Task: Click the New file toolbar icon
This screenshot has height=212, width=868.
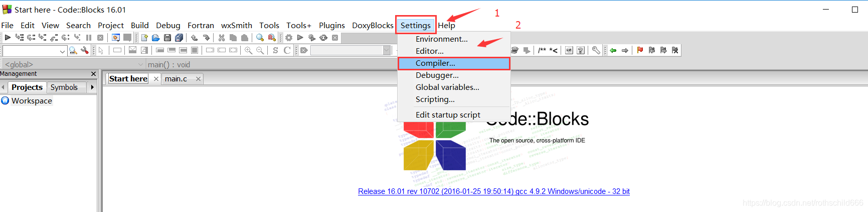Action: tap(144, 38)
